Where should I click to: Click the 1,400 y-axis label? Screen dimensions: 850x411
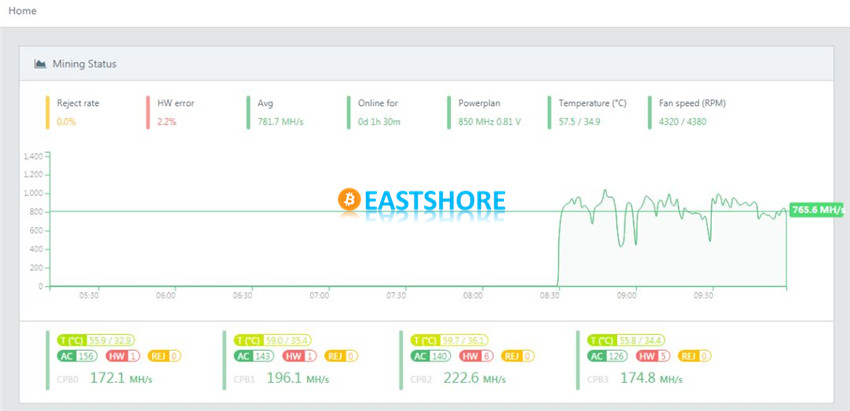pyautogui.click(x=33, y=157)
